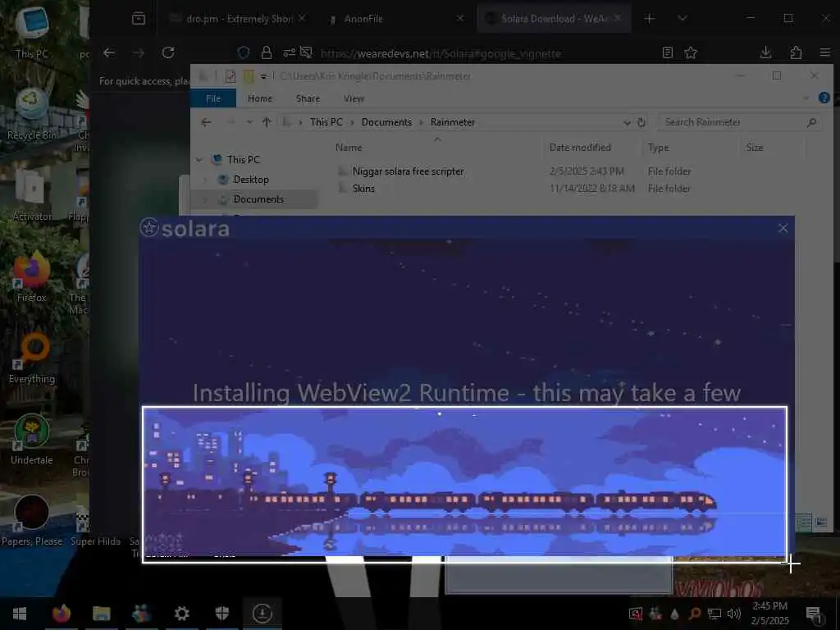
Task: Click the Explorer back arrow
Action: pyautogui.click(x=206, y=122)
